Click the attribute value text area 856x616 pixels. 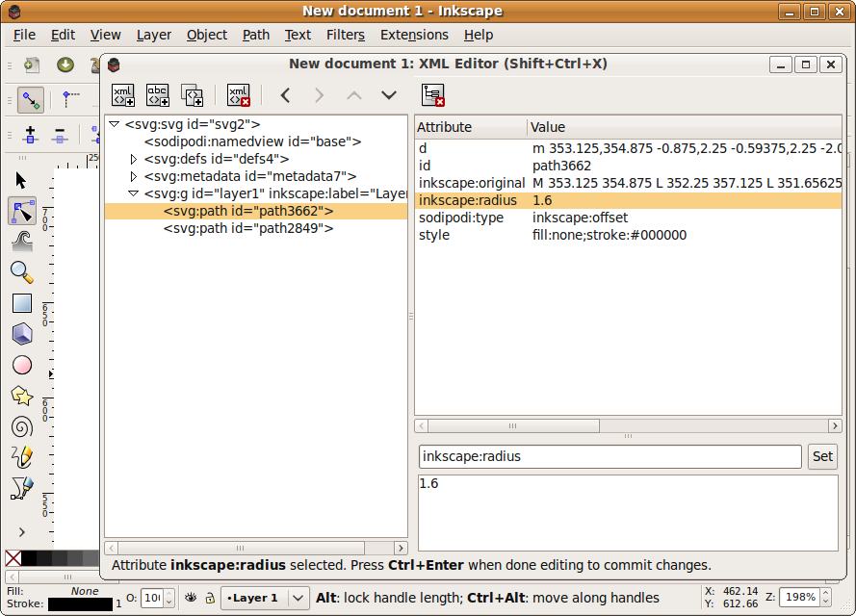click(x=628, y=513)
